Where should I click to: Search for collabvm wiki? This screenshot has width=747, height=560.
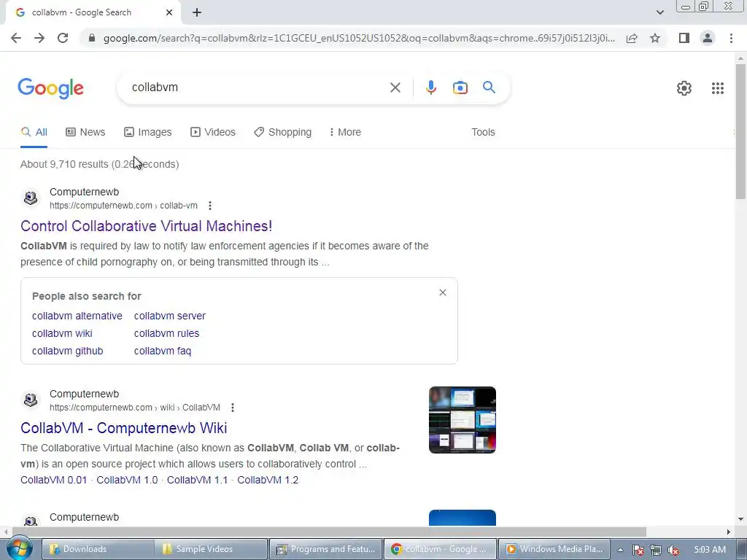click(x=62, y=334)
